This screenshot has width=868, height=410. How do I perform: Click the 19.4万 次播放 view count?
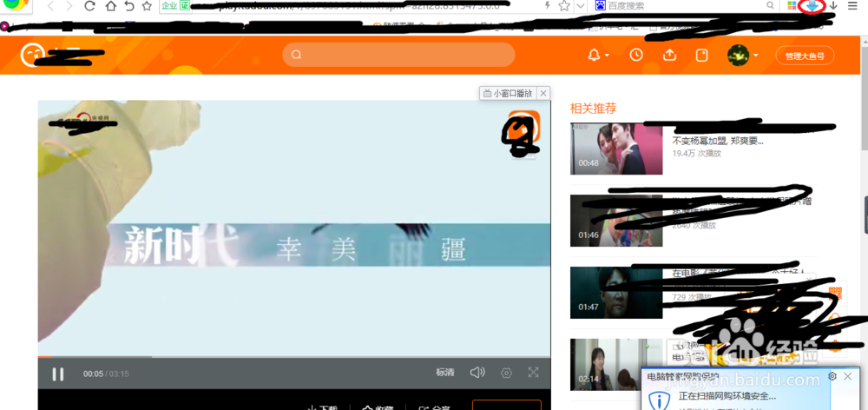[x=696, y=154]
